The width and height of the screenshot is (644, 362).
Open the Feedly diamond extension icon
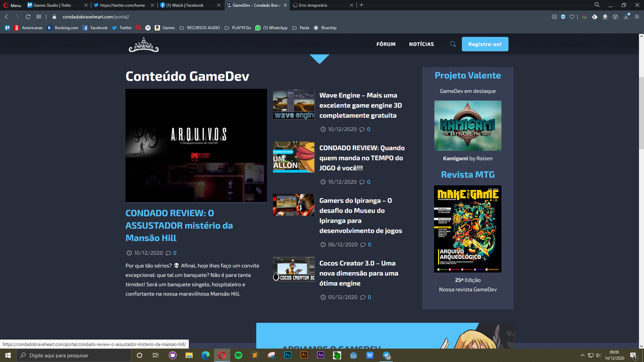(594, 17)
